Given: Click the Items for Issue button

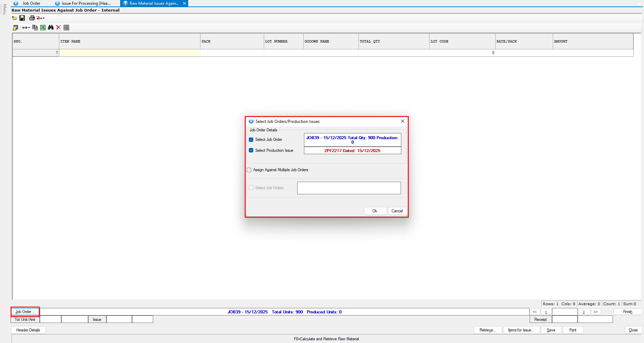Looking at the screenshot, I should tap(521, 330).
